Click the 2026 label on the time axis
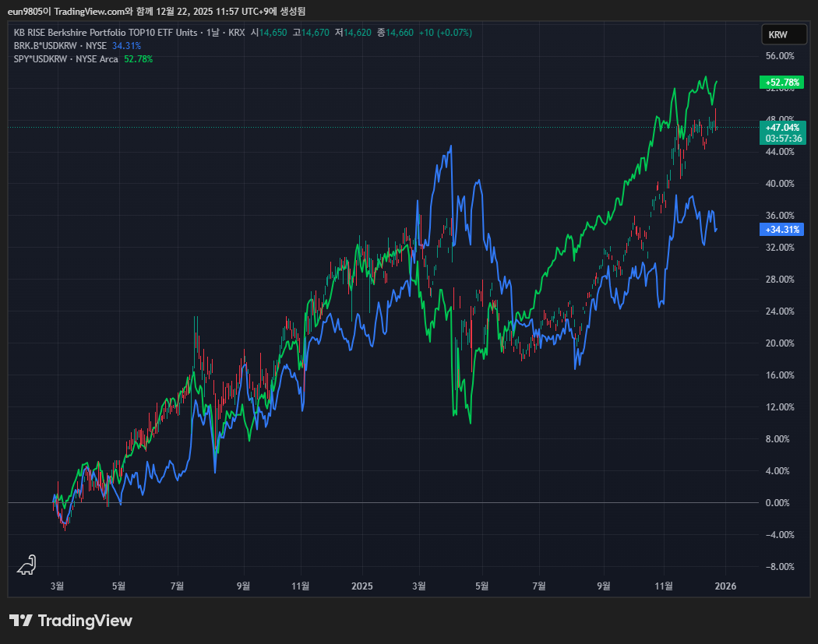The height and width of the screenshot is (644, 818). [725, 586]
